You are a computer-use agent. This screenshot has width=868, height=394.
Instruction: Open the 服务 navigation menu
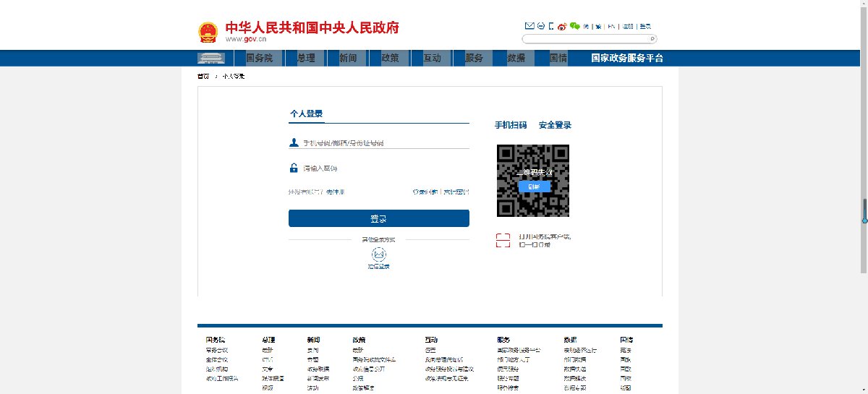(x=474, y=58)
